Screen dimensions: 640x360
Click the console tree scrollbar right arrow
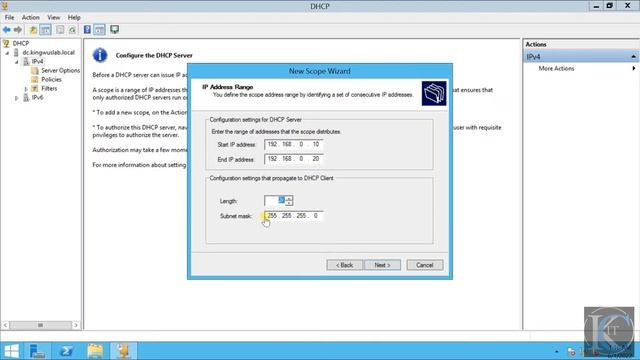point(76,325)
